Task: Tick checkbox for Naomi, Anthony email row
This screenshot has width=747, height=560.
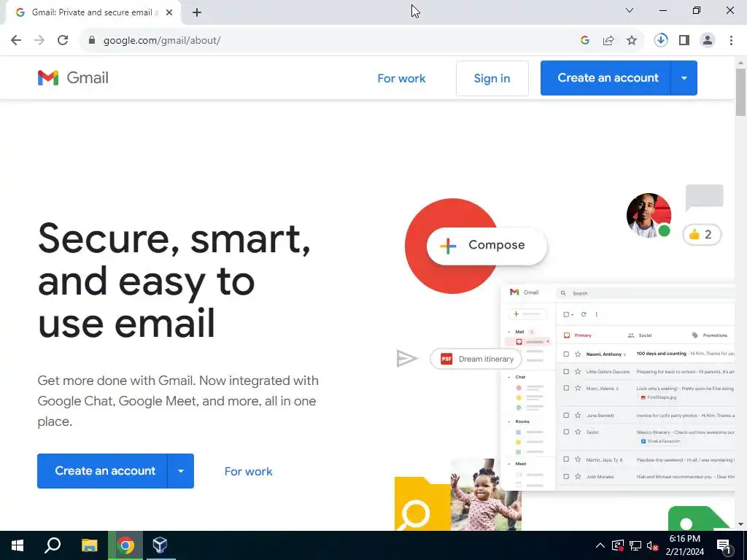Action: click(x=566, y=354)
